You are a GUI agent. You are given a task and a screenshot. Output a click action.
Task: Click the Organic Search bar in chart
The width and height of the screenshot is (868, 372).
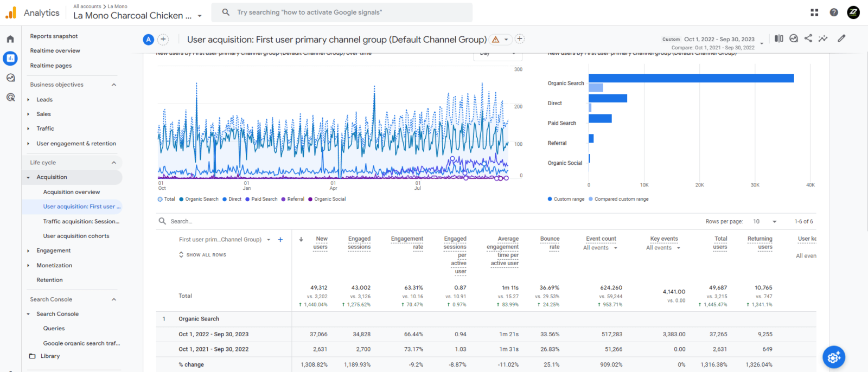(691, 78)
